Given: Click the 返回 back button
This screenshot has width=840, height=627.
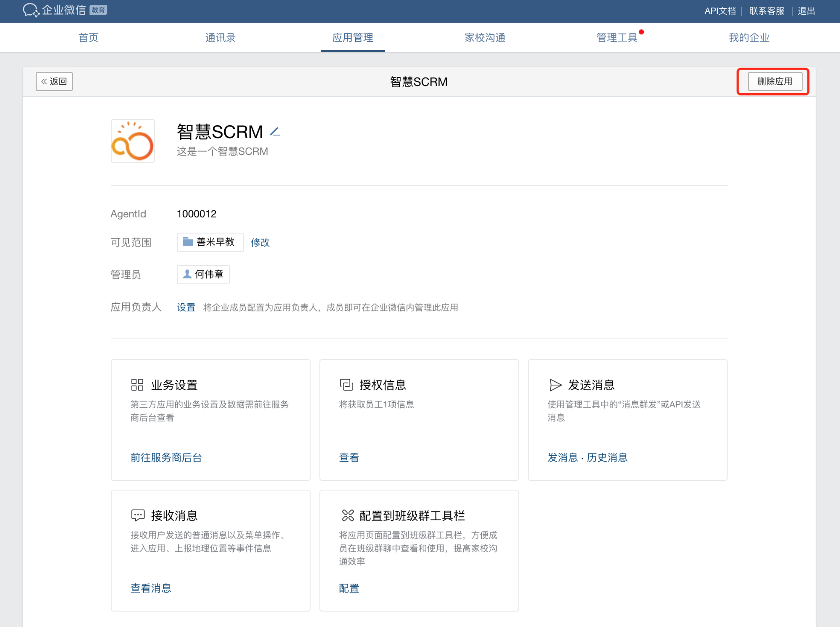Looking at the screenshot, I should 54,81.
